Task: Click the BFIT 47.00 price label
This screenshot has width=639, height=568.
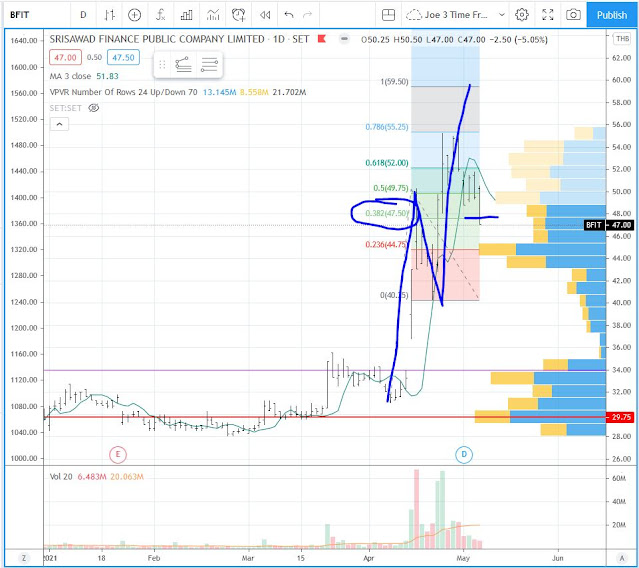Action: (x=608, y=225)
